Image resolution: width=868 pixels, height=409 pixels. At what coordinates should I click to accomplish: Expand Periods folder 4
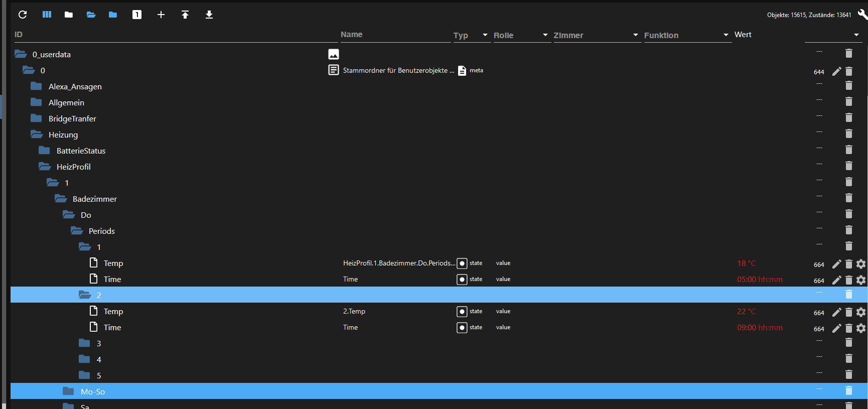pos(85,359)
